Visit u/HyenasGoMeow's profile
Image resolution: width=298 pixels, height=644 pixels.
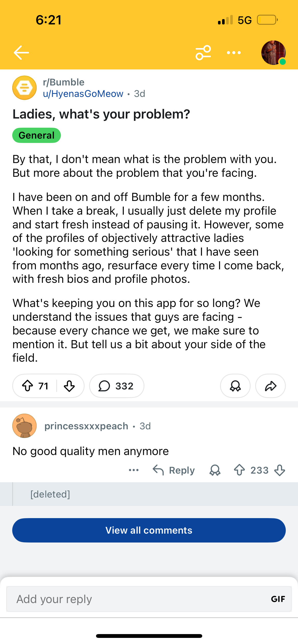(83, 94)
